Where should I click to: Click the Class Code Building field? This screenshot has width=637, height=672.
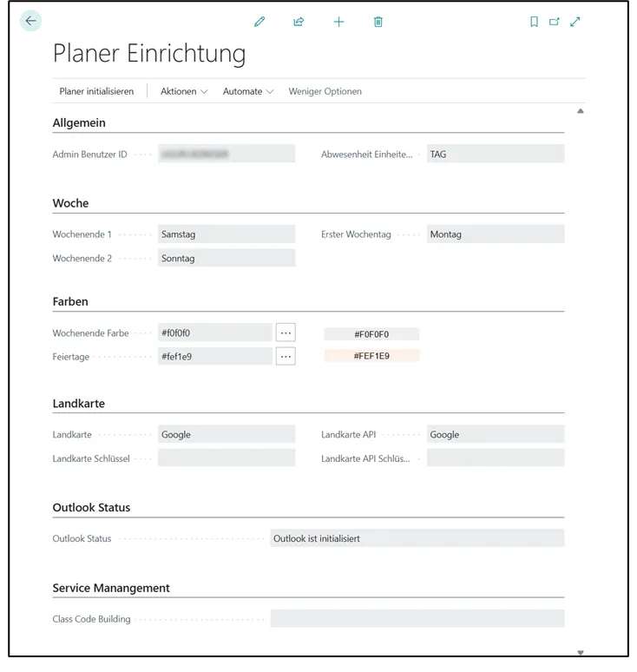tap(417, 619)
